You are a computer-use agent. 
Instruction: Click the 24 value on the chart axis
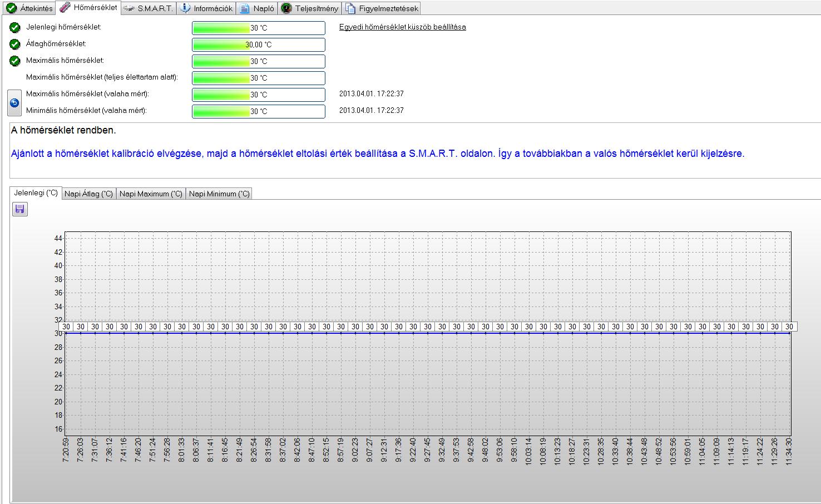[58, 374]
